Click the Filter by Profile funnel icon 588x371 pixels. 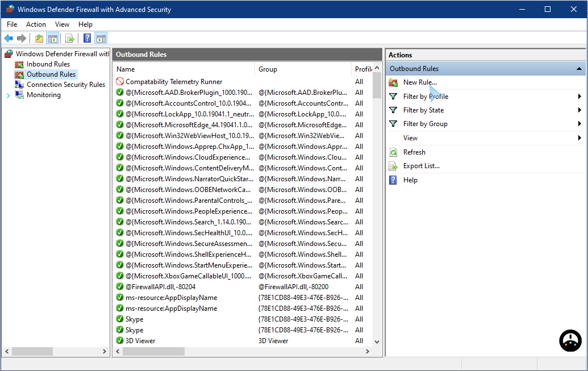393,97
